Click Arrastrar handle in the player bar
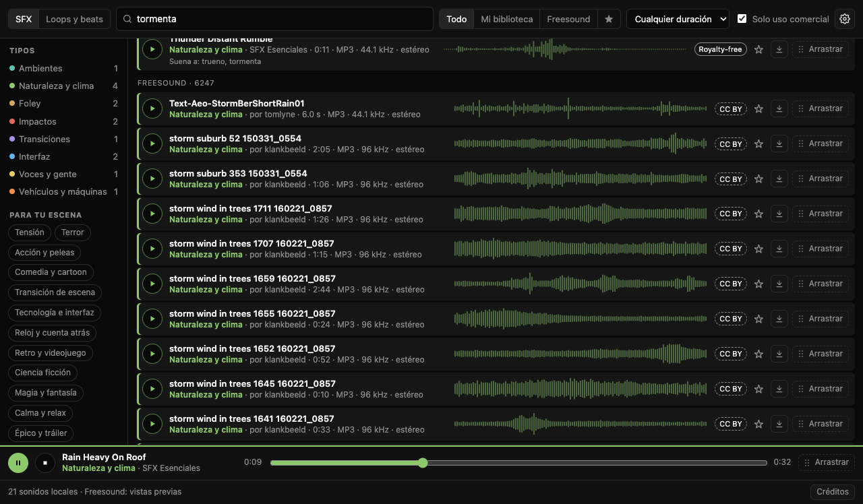The height and width of the screenshot is (504, 863). point(827,462)
